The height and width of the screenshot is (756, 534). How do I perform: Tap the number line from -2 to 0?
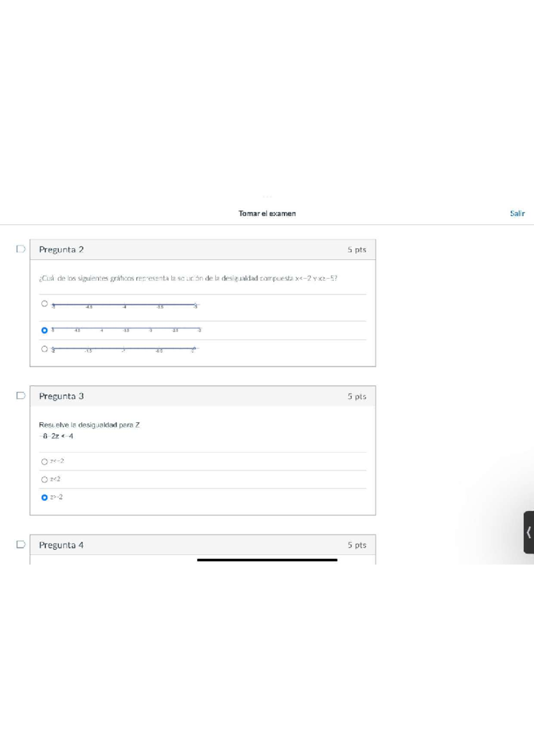[x=124, y=349]
